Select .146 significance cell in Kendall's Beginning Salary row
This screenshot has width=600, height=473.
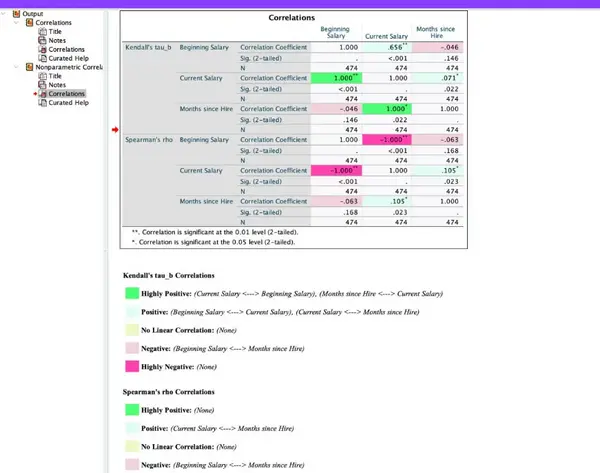click(x=437, y=58)
